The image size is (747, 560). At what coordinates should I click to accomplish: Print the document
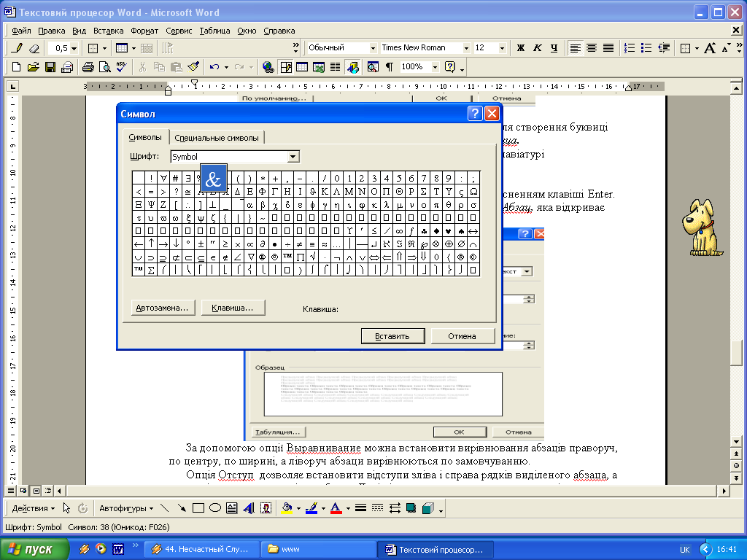click(88, 67)
